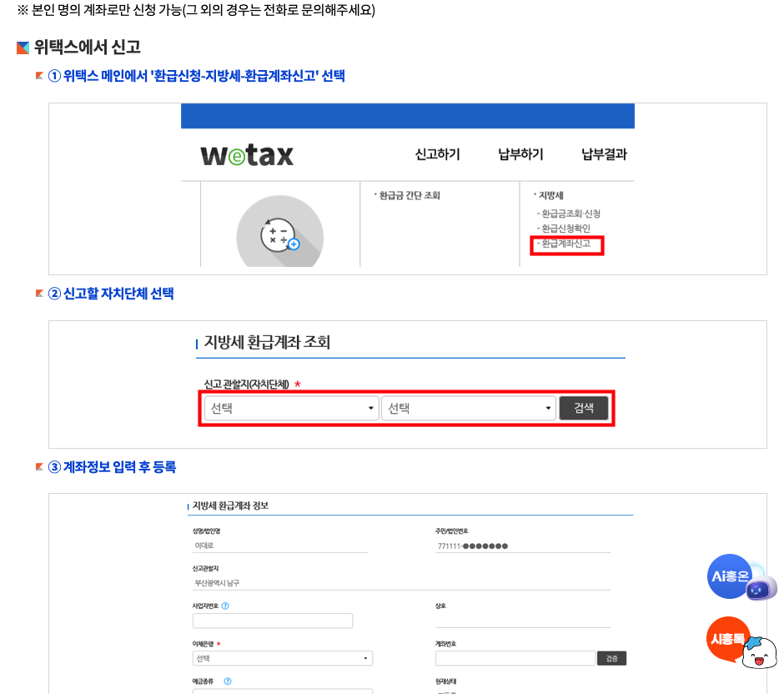Open the 납부결과 menu in wetax
784x694 pixels.
[604, 154]
